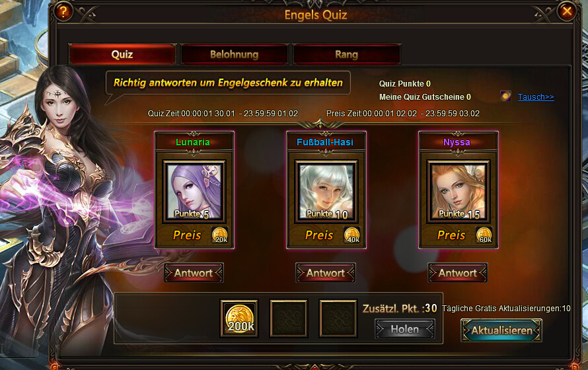Close the Engels Quiz window

click(567, 12)
